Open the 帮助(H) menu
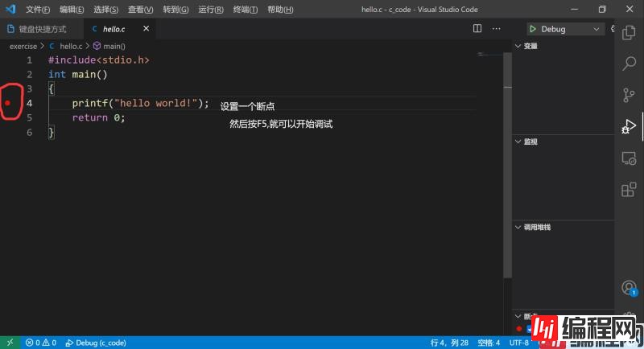This screenshot has width=644, height=349. 280,10
